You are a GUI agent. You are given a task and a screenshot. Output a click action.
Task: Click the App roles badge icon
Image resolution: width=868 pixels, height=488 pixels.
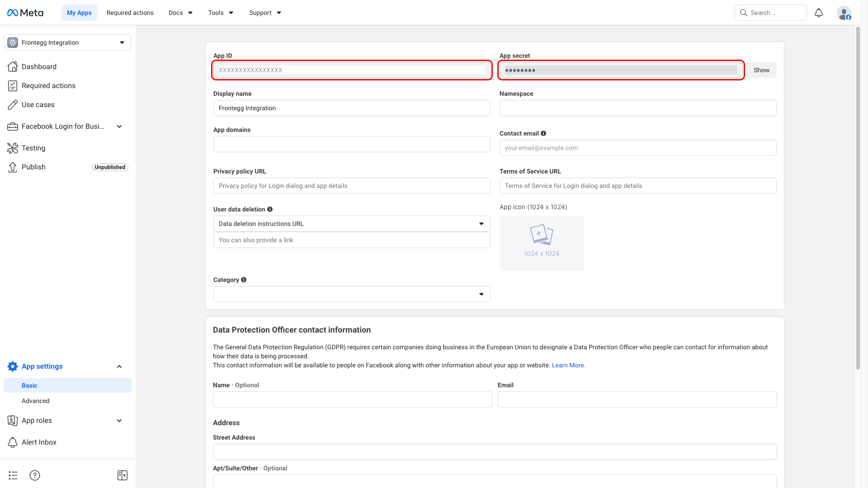tap(13, 420)
